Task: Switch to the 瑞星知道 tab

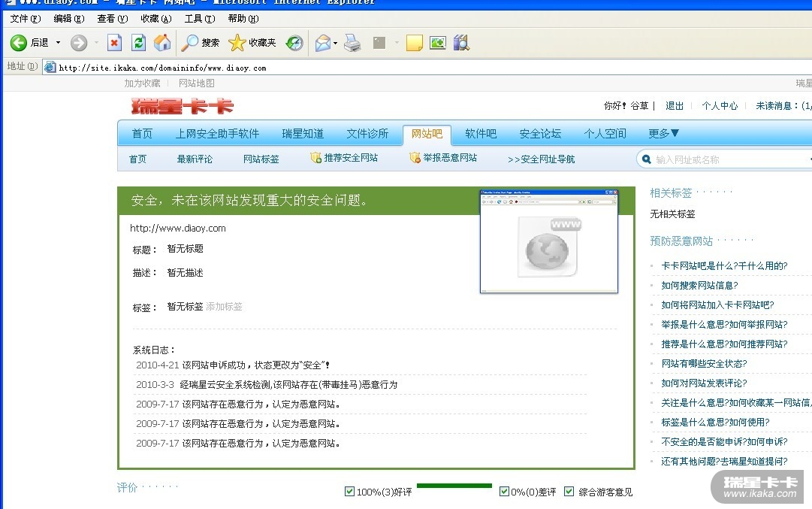Action: 303,134
